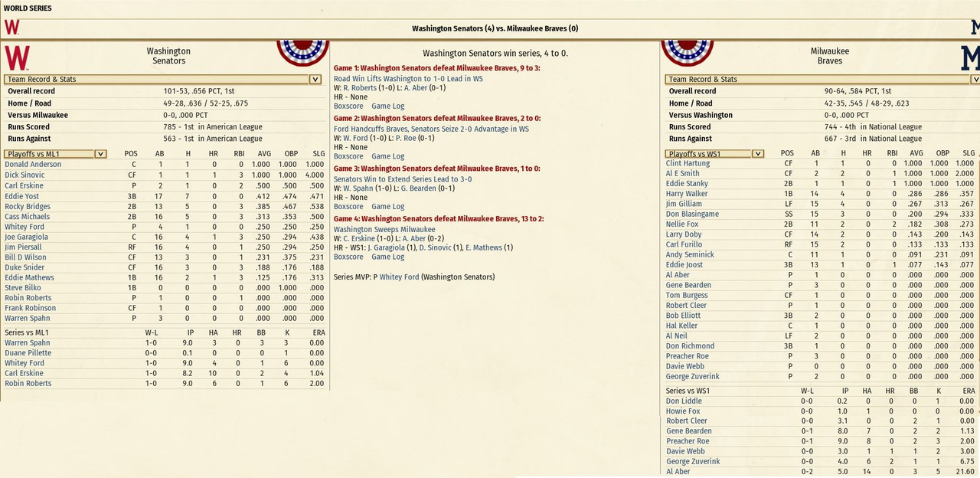Open Bob Elliott player page
980x478 pixels.
coord(683,316)
